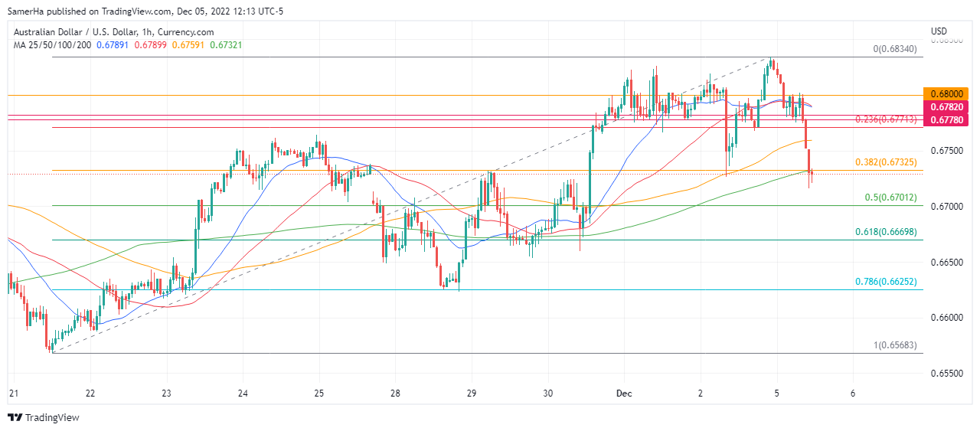Screen dimensions: 980x431
Task: Click the 1(0.65683) Fibonacci base label
Action: coord(895,345)
